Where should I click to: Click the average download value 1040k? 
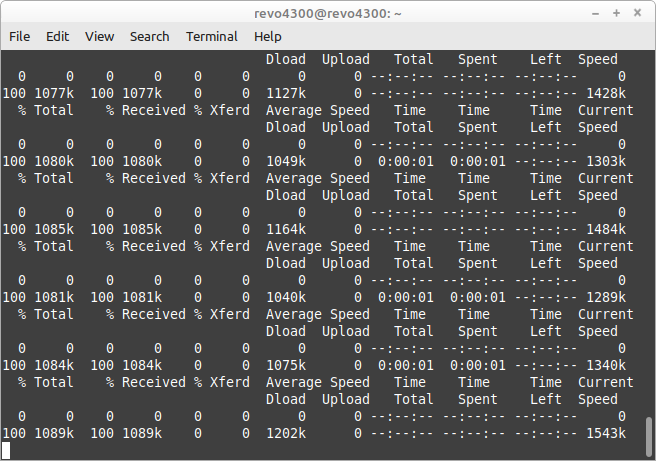286,297
